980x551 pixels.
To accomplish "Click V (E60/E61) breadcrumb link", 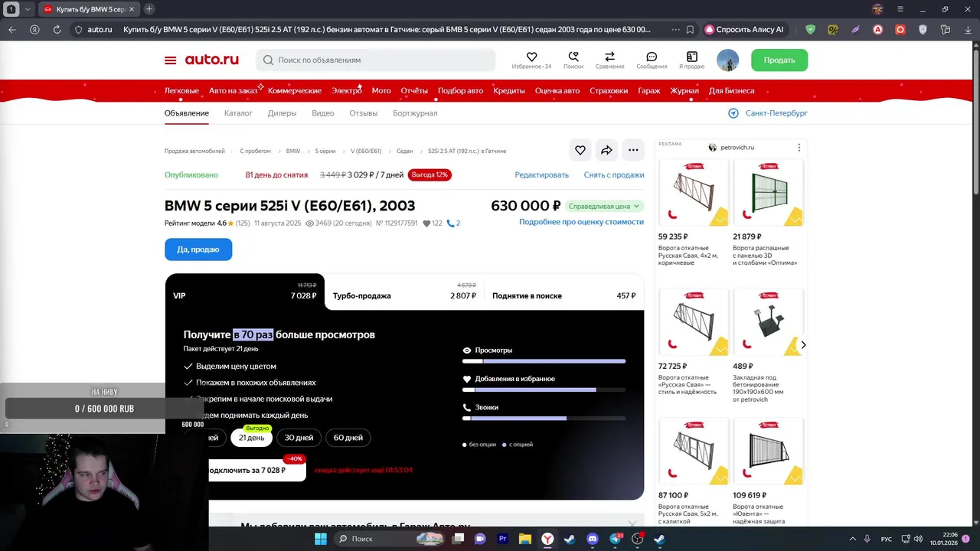I will point(366,151).
